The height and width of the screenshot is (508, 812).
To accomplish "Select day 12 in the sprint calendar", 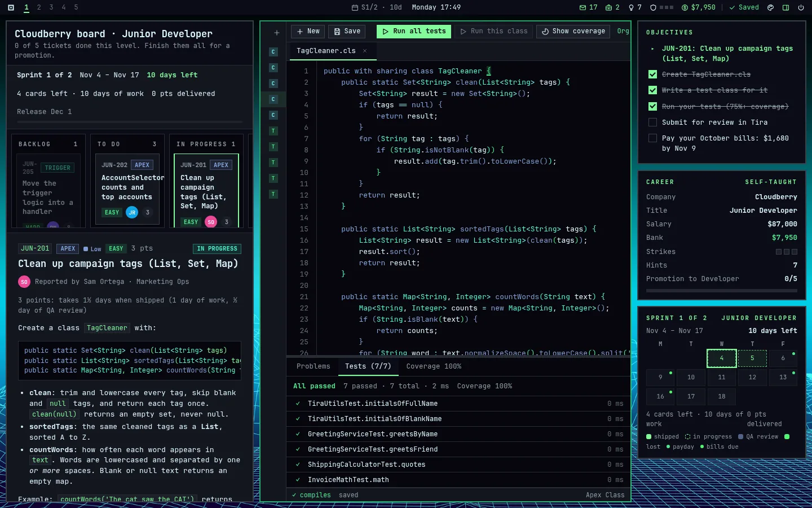I will coord(752,377).
